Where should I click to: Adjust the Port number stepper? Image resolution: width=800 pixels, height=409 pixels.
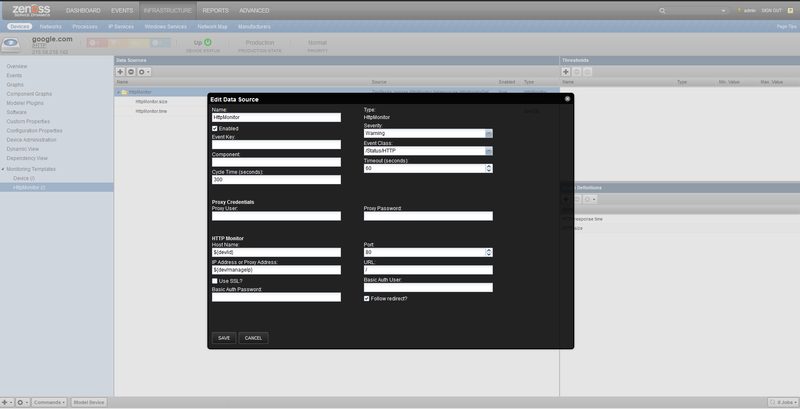pyautogui.click(x=489, y=252)
